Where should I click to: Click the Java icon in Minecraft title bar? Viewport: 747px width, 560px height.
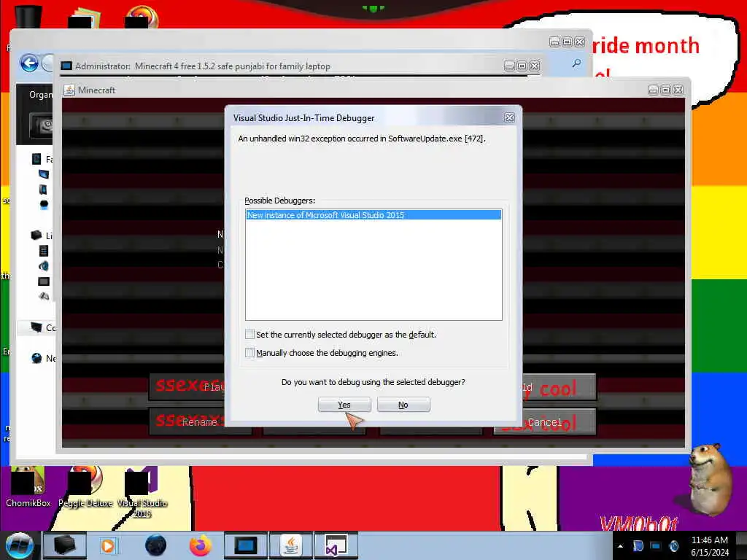[x=69, y=90]
